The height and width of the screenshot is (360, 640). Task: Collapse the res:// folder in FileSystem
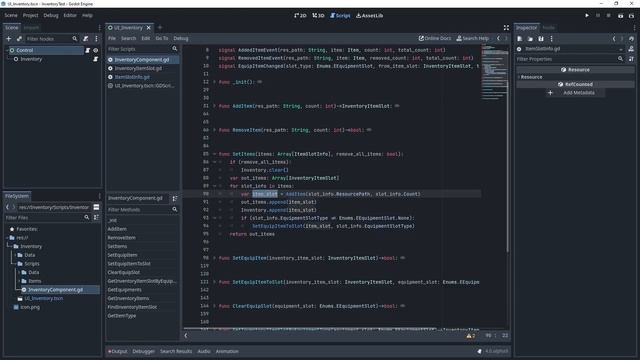[x=7, y=238]
